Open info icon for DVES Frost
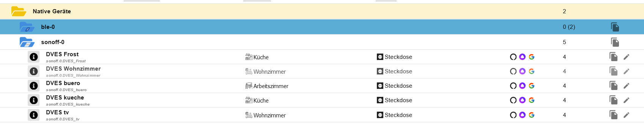This screenshot has height=139, width=644. coord(34,57)
